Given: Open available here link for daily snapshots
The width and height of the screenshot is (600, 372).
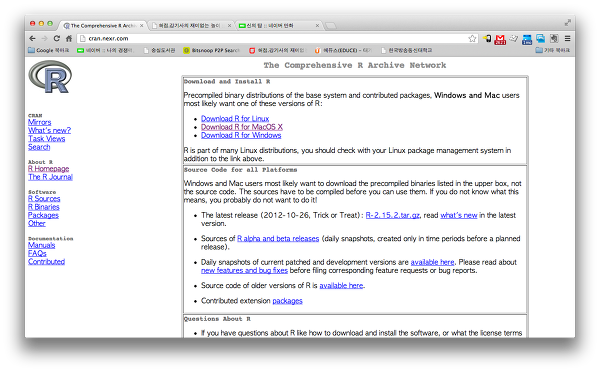Looking at the screenshot, I should pos(432,262).
